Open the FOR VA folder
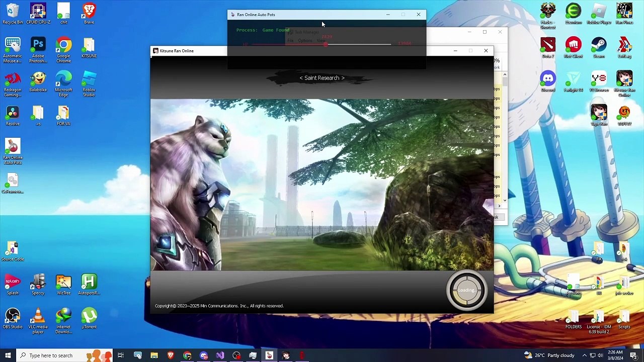This screenshot has height=362, width=644. coord(63,116)
